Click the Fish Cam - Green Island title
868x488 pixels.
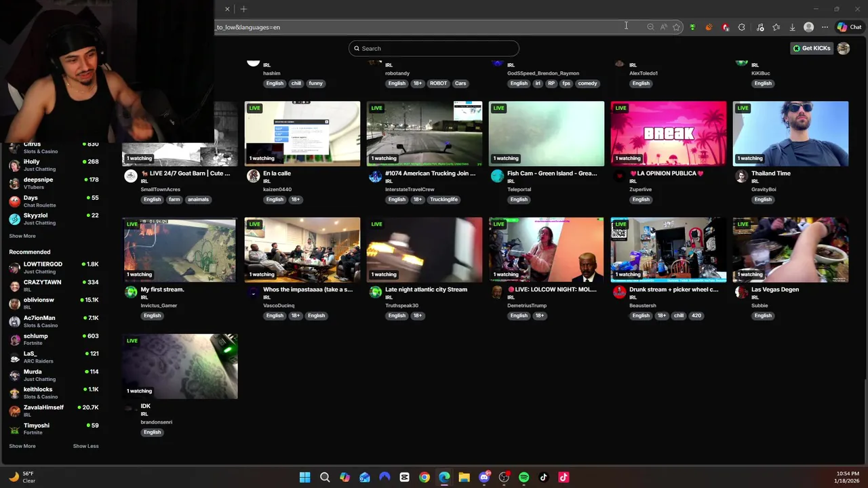pos(552,174)
